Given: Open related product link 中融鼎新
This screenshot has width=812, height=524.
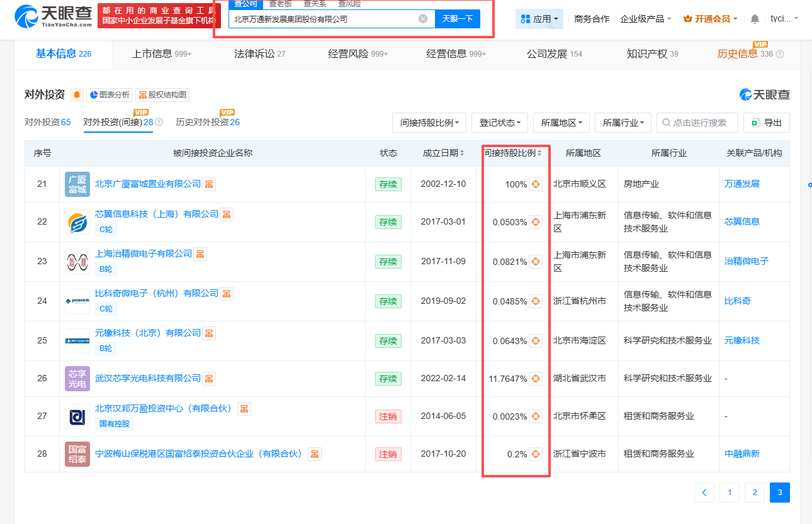Looking at the screenshot, I should click(742, 454).
